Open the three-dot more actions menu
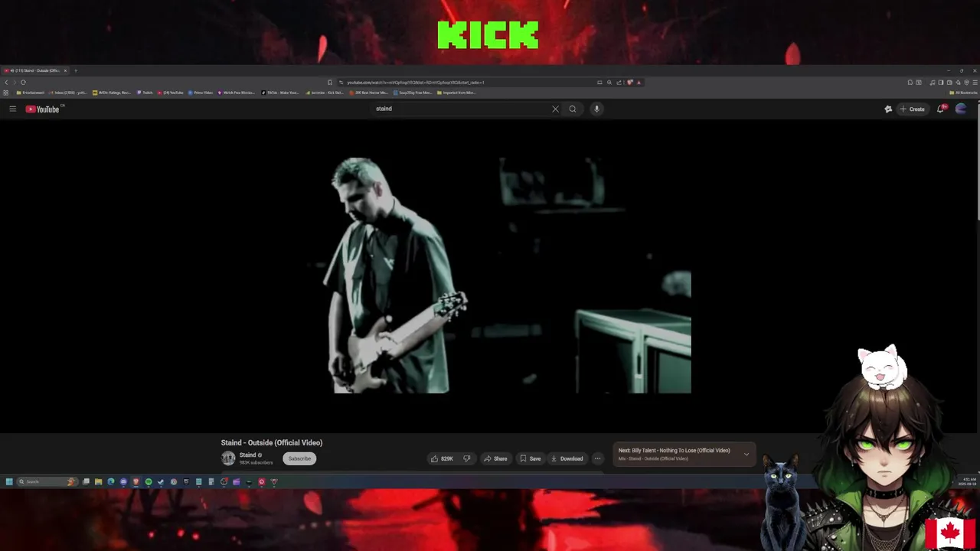 coord(597,458)
